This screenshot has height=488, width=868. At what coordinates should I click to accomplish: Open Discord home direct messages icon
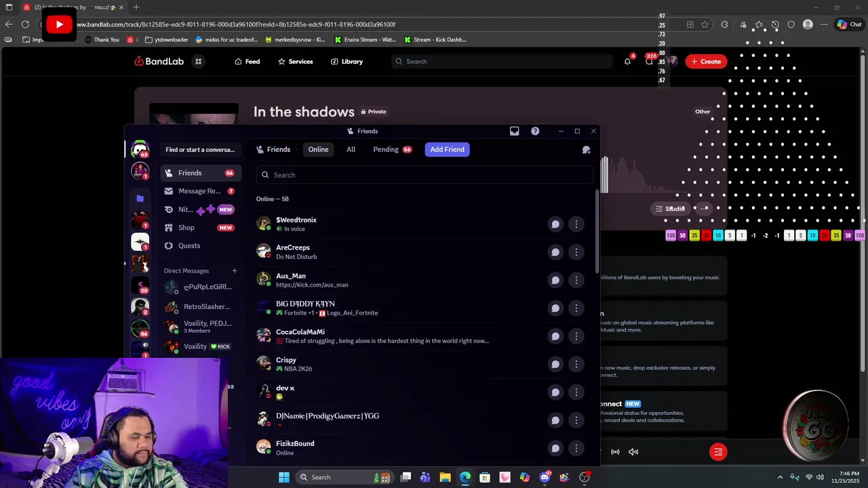(x=140, y=149)
